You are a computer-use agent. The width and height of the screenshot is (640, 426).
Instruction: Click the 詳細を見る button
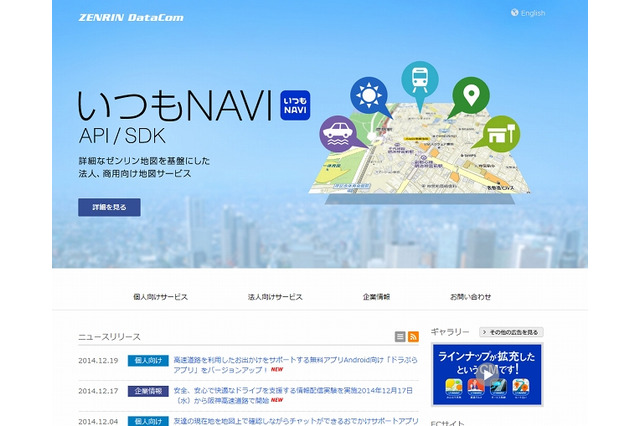[x=109, y=207]
